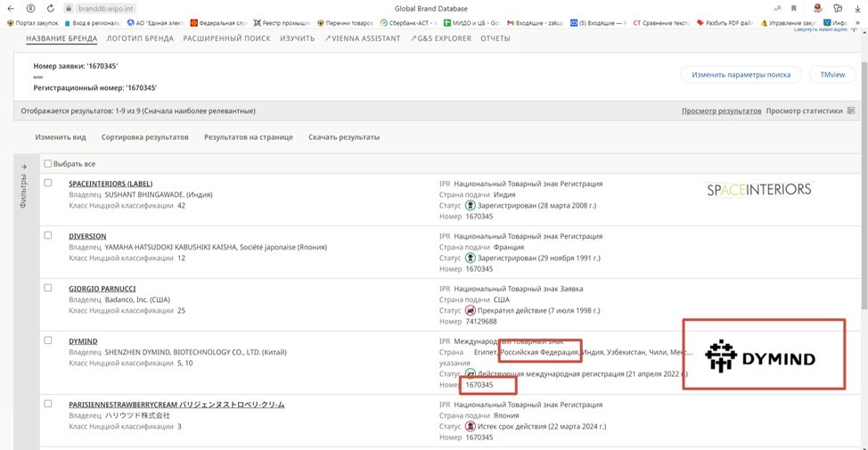Open the "Федеральная слу" bookmark

pos(218,23)
